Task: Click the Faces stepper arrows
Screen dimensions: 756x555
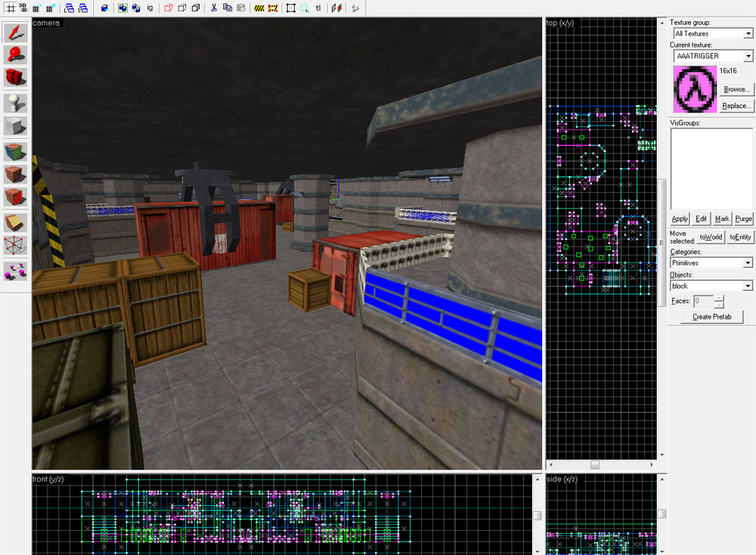Action: point(719,302)
